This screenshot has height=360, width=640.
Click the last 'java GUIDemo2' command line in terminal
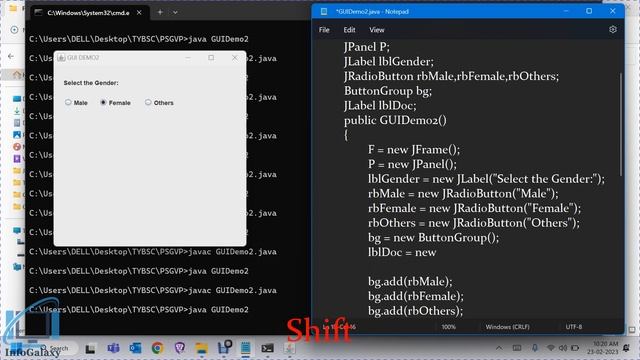point(139,310)
